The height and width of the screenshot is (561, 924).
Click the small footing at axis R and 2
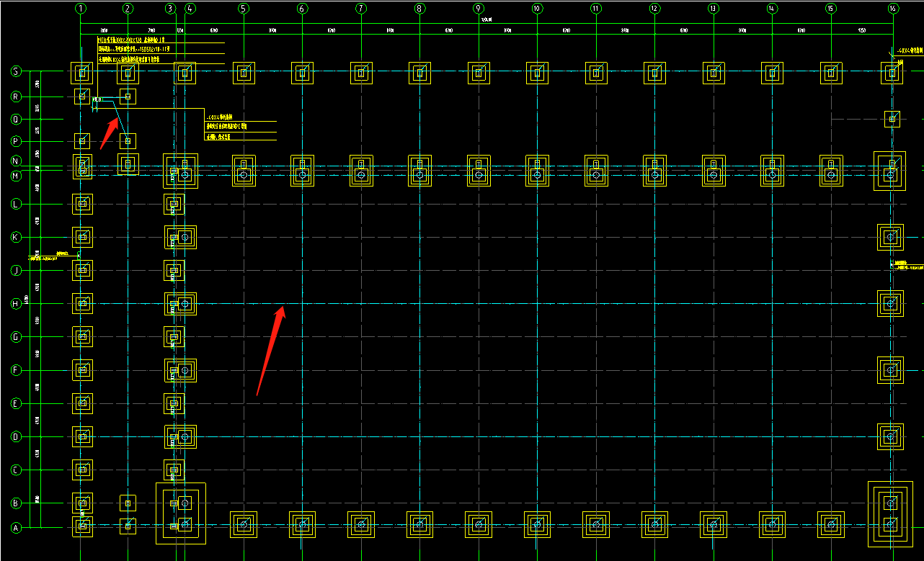click(x=128, y=97)
